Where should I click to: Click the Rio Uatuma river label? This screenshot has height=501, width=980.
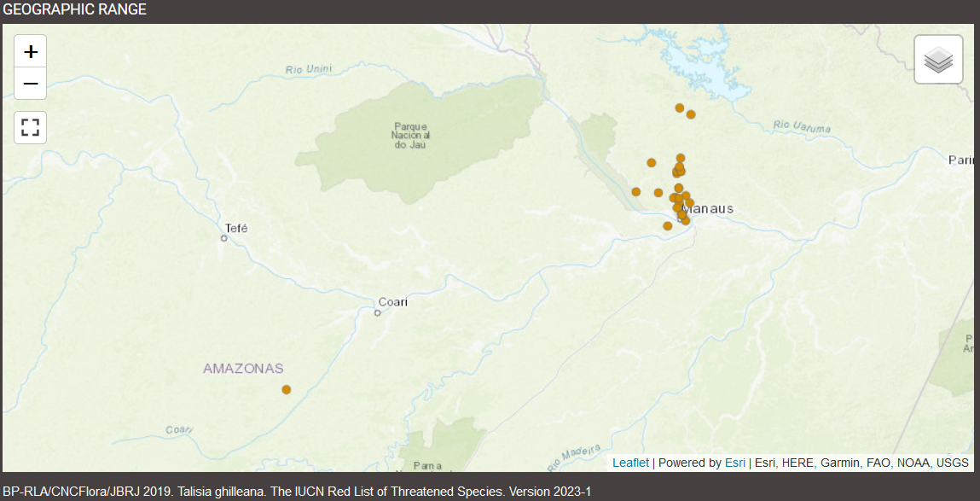(802, 127)
